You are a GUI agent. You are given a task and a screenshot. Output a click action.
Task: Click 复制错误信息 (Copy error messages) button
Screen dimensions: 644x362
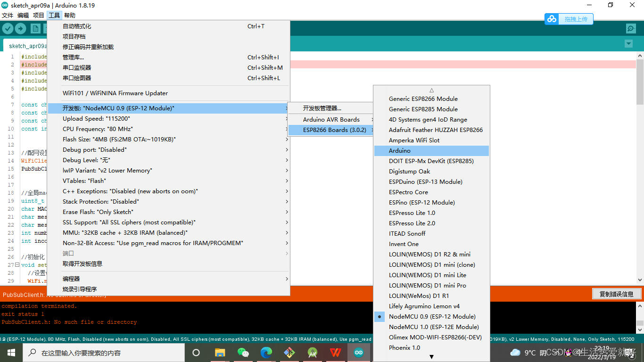[x=616, y=294]
